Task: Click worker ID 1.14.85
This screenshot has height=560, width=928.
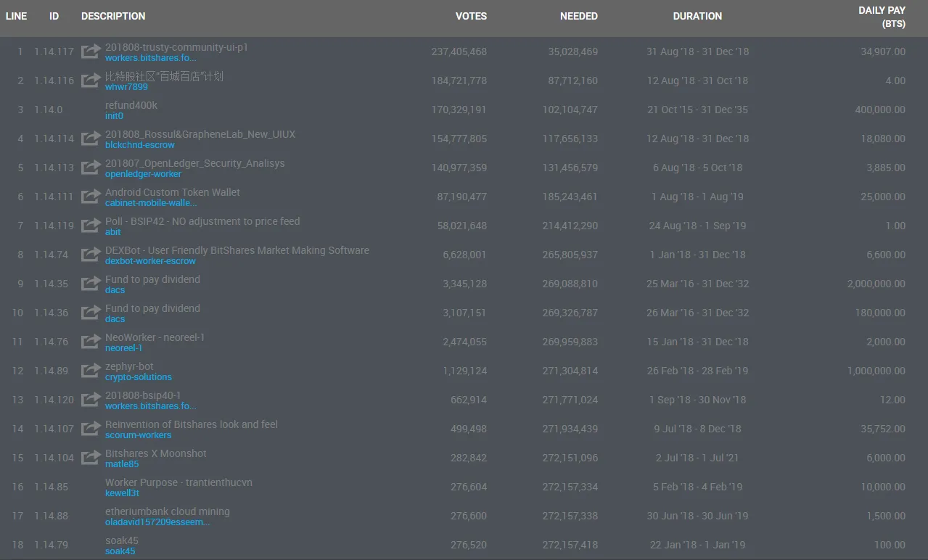Action: coord(51,487)
